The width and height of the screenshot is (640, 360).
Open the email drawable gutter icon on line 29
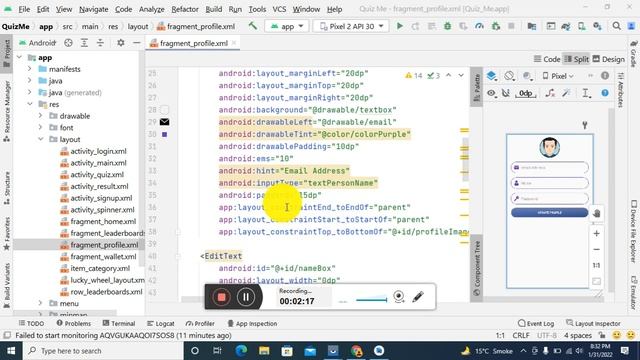pos(164,122)
